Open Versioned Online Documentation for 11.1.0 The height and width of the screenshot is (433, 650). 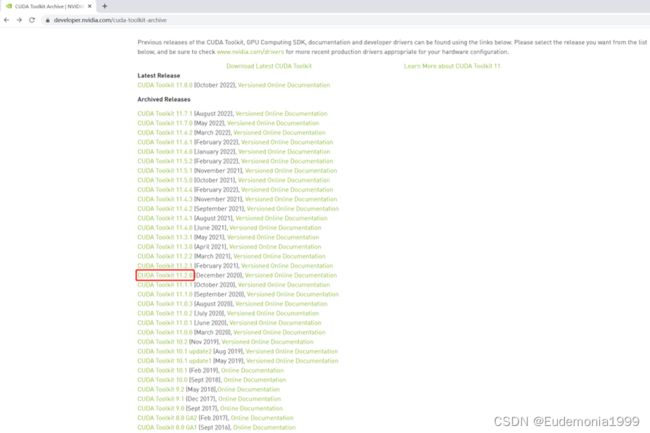[293, 295]
